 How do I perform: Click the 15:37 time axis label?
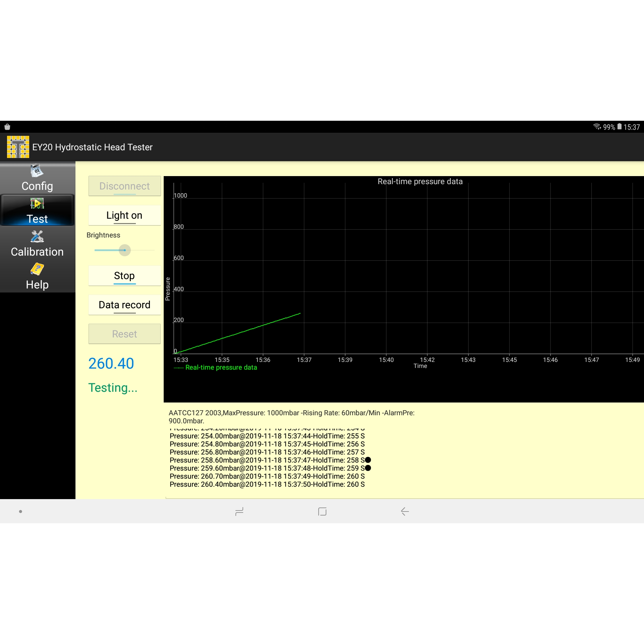(x=304, y=360)
